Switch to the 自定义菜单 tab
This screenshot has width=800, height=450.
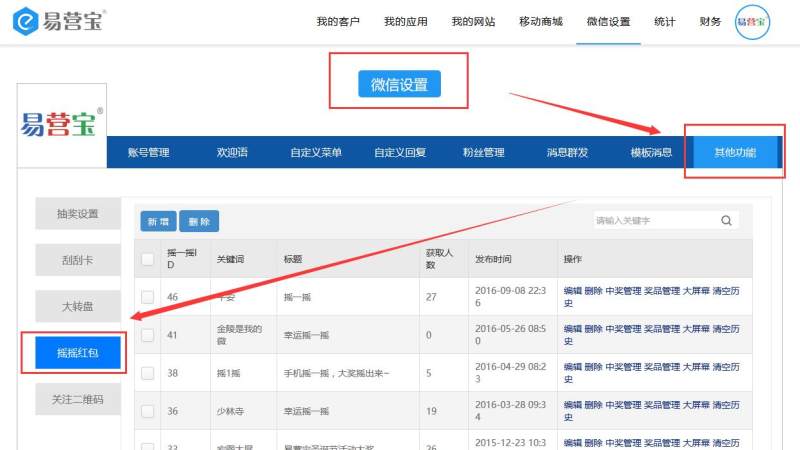click(x=316, y=152)
